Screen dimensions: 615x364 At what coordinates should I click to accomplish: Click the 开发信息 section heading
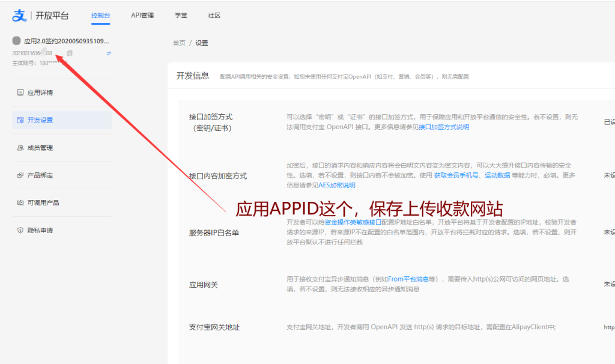193,76
